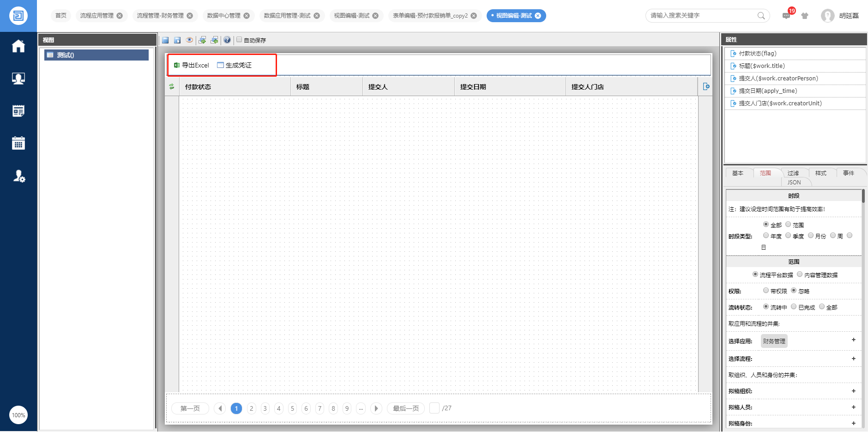868x432 pixels.
Task: Click the blue save disk icon
Action: click(x=165, y=40)
